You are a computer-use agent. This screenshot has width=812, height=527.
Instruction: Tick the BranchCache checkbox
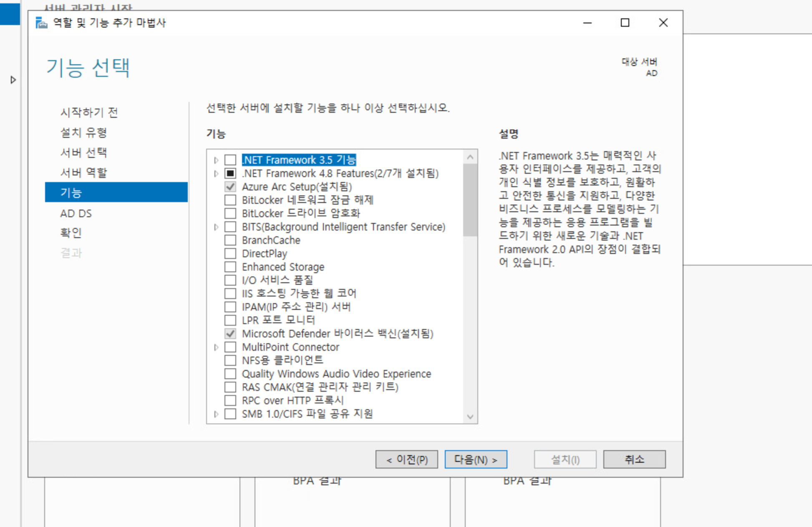(x=230, y=240)
